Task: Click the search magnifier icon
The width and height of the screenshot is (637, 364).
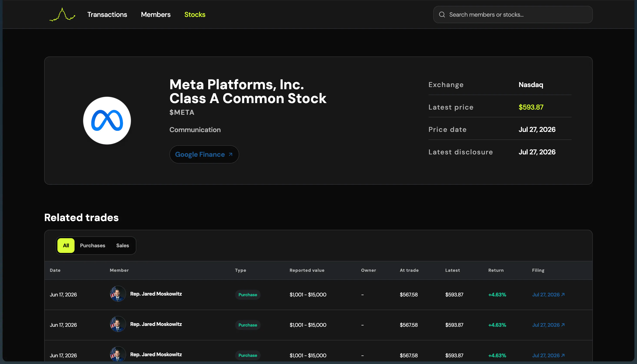Action: [442, 15]
